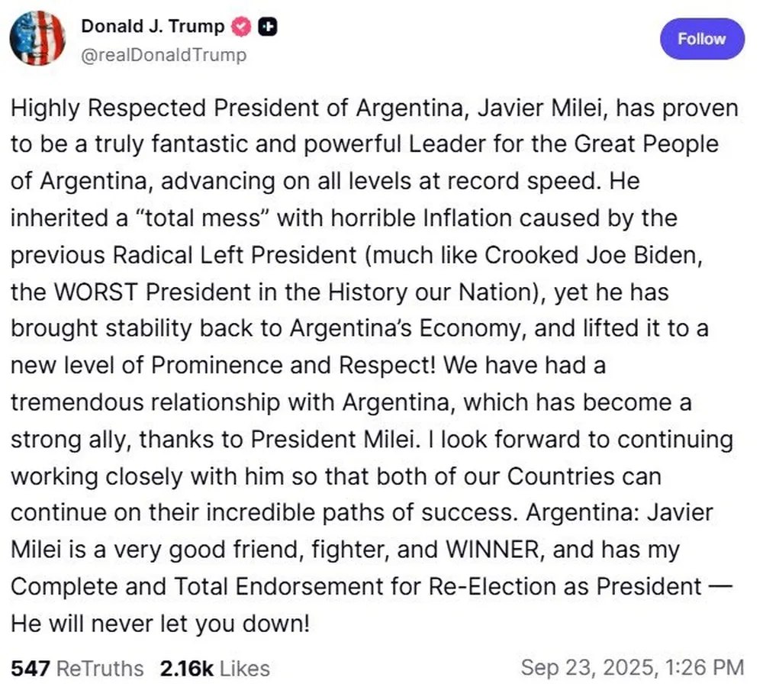View the 547 ReTruths list
The height and width of the screenshot is (700, 763).
(x=77, y=669)
